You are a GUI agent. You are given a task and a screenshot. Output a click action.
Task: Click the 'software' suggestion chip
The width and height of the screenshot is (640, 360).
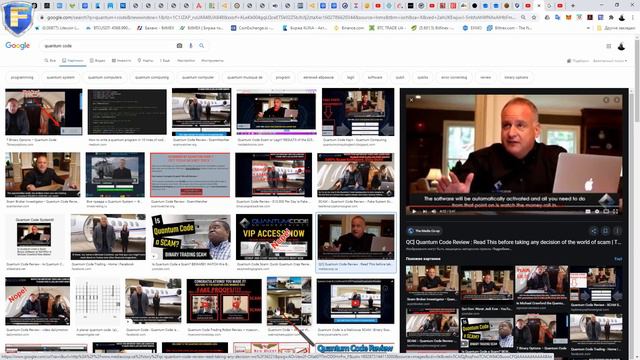375,77
